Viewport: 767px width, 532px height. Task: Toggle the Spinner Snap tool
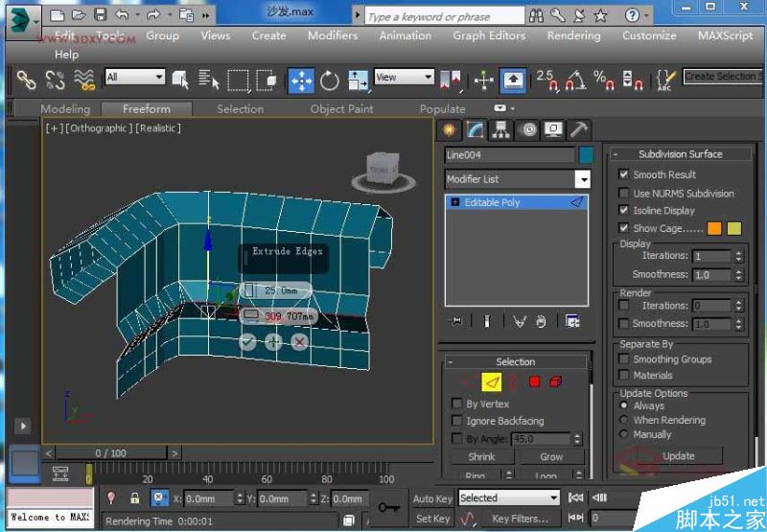[x=633, y=80]
